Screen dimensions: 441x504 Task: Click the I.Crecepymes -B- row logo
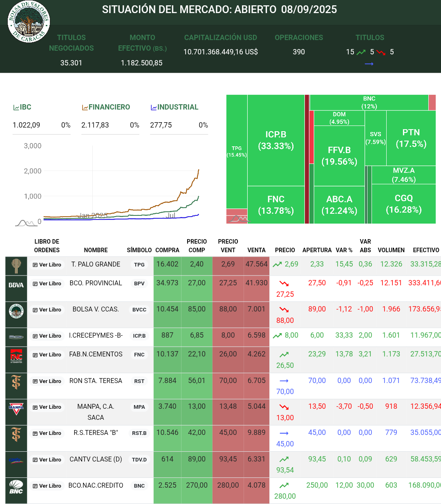point(16,337)
